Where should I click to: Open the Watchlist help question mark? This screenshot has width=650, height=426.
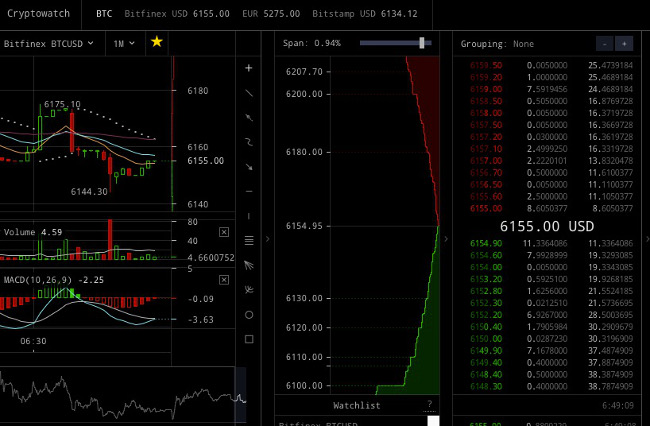tap(429, 404)
